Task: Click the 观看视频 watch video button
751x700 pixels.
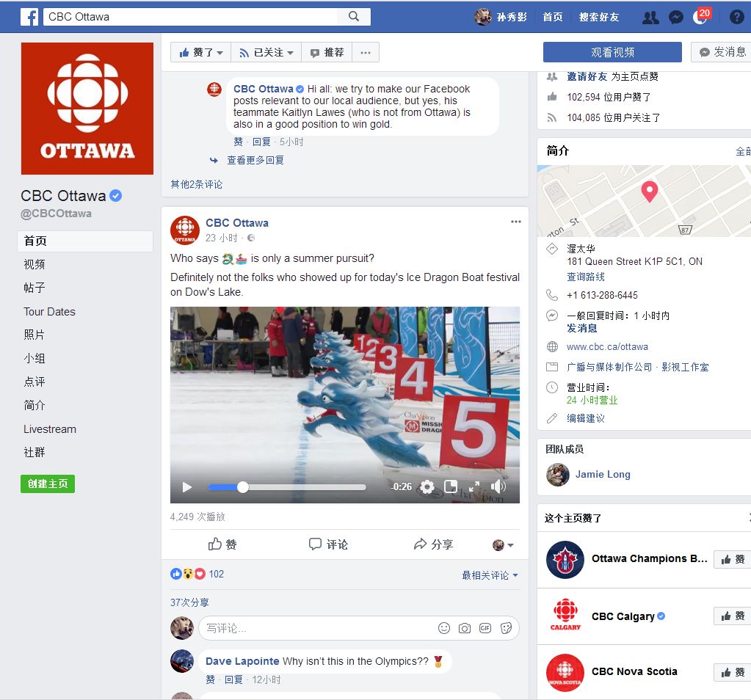Action: coord(612,52)
